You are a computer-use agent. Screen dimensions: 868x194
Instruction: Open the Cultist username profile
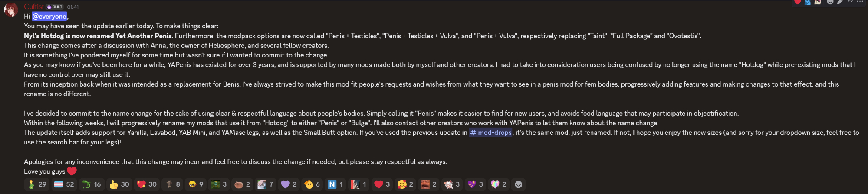[x=34, y=7]
